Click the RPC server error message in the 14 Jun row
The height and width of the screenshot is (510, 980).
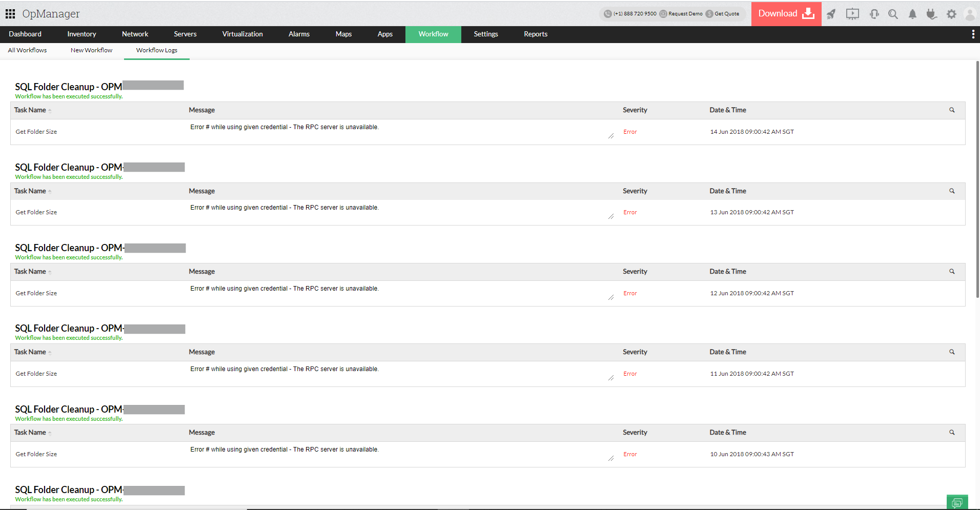click(284, 127)
